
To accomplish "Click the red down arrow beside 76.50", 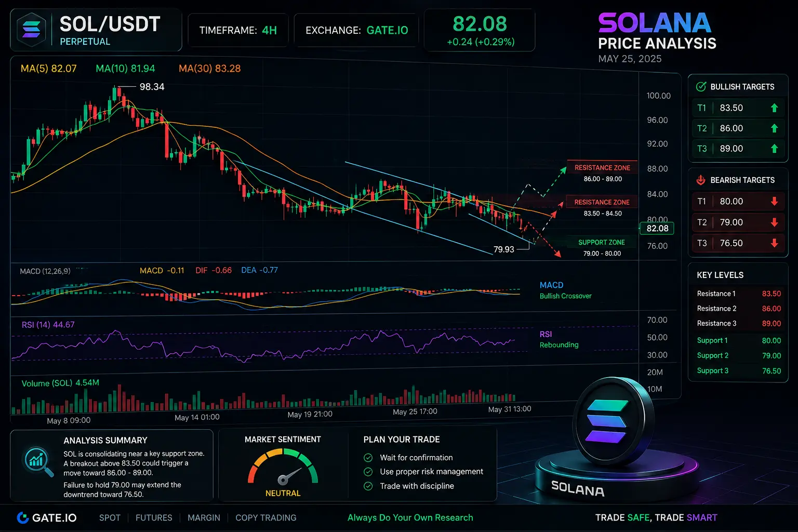I will point(774,243).
